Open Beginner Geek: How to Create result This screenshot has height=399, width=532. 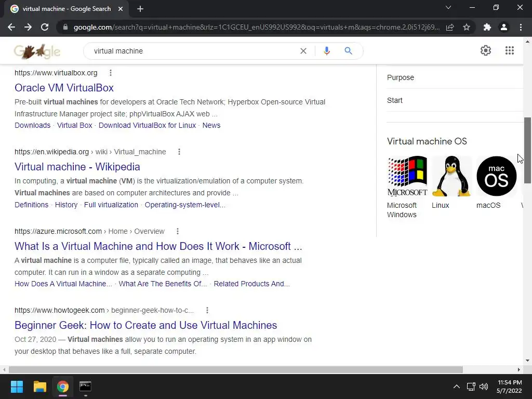[146, 325]
